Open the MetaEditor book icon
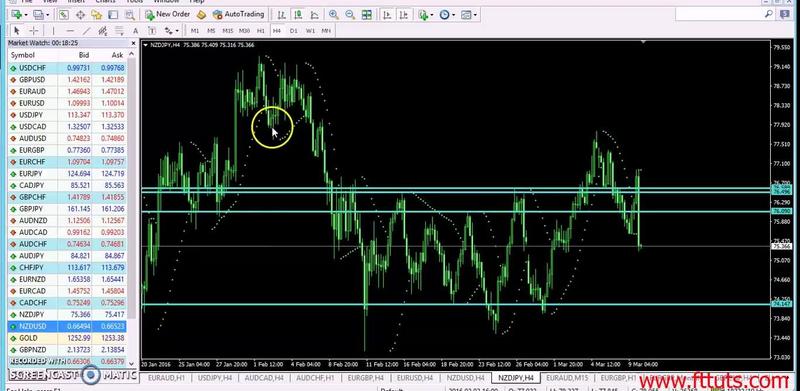This screenshot has width=800, height=391. point(201,15)
